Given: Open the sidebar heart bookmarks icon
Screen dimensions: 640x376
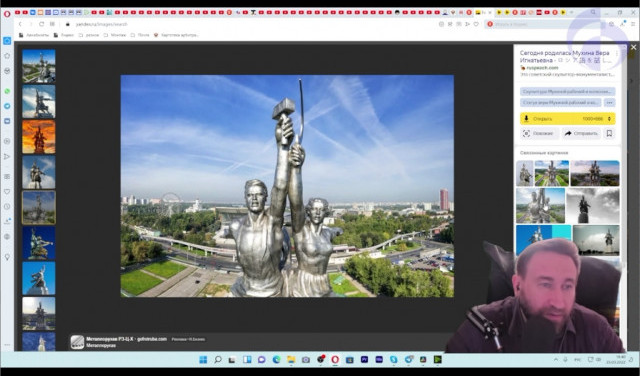Looking at the screenshot, I should coord(7,191).
